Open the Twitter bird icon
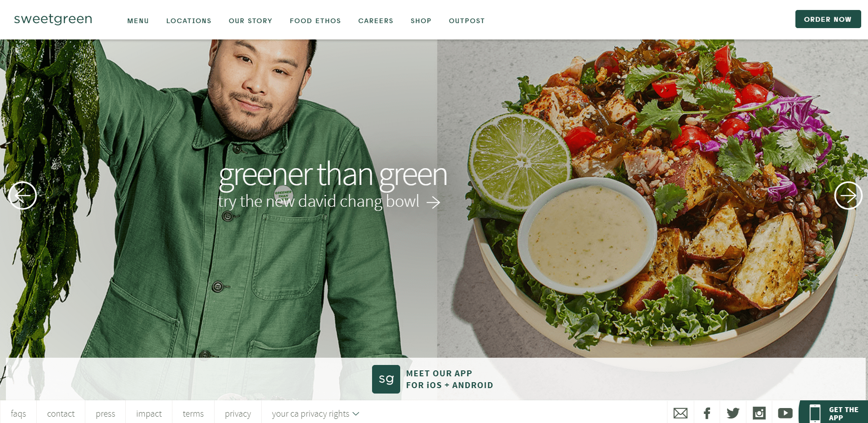This screenshot has width=868, height=423. pyautogui.click(x=733, y=413)
